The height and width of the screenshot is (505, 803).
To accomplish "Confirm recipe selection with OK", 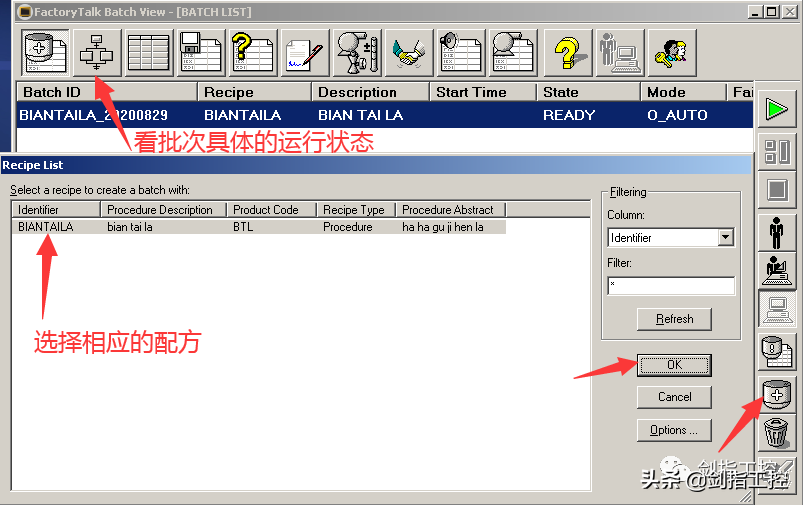I will [x=674, y=365].
